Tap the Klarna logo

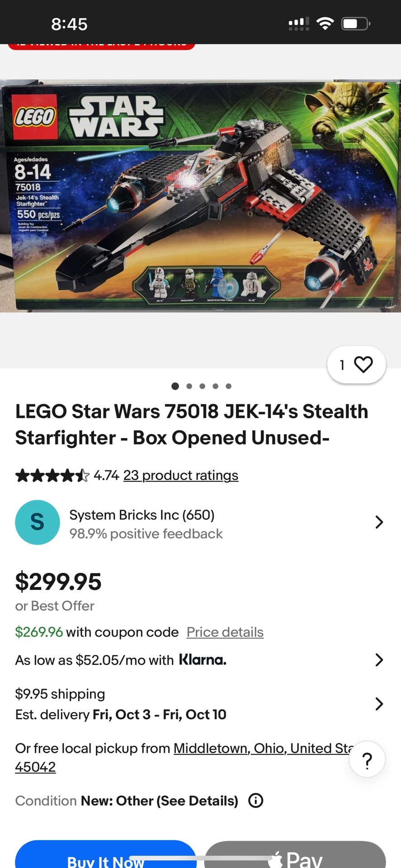pos(203,660)
